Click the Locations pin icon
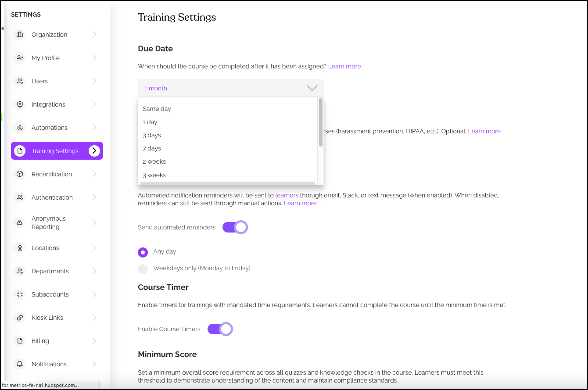588x390 pixels. pos(20,248)
